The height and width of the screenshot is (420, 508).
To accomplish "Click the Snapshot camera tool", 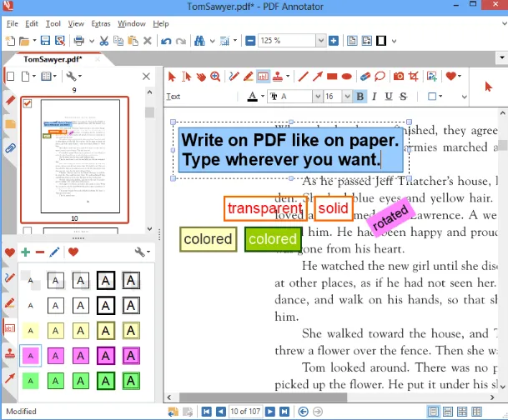I will [x=399, y=77].
